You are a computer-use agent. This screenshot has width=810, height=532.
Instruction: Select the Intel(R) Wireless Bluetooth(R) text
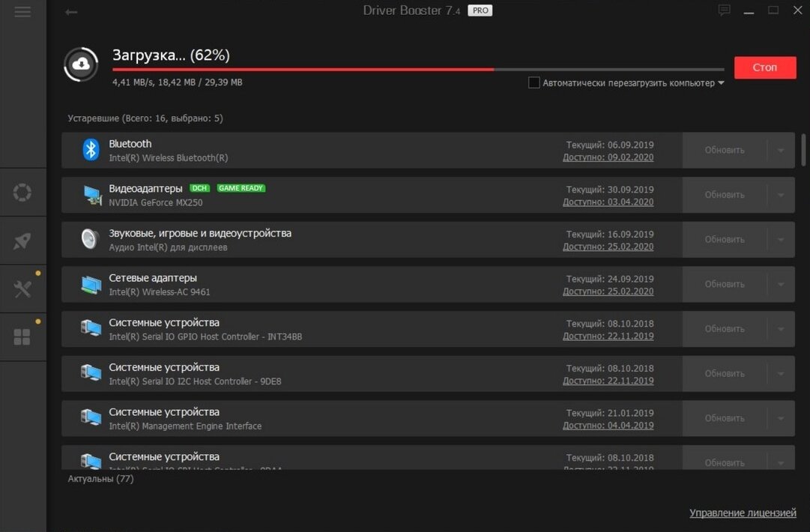(x=169, y=158)
